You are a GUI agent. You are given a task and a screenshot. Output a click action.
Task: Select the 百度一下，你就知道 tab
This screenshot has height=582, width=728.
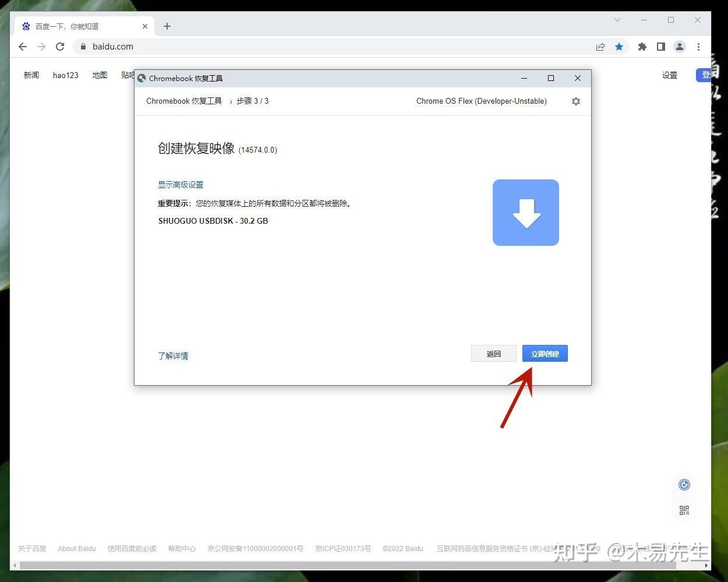84,26
